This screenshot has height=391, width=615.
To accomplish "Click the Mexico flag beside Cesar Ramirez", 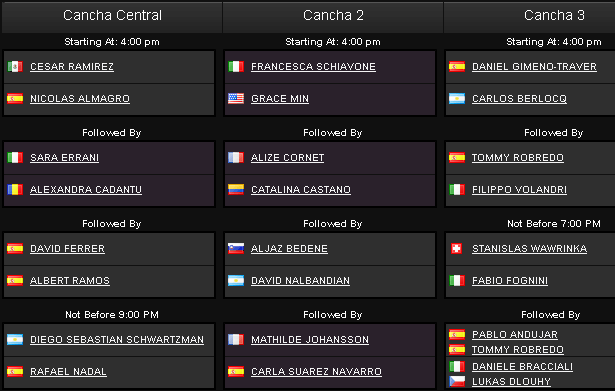I will click(15, 66).
